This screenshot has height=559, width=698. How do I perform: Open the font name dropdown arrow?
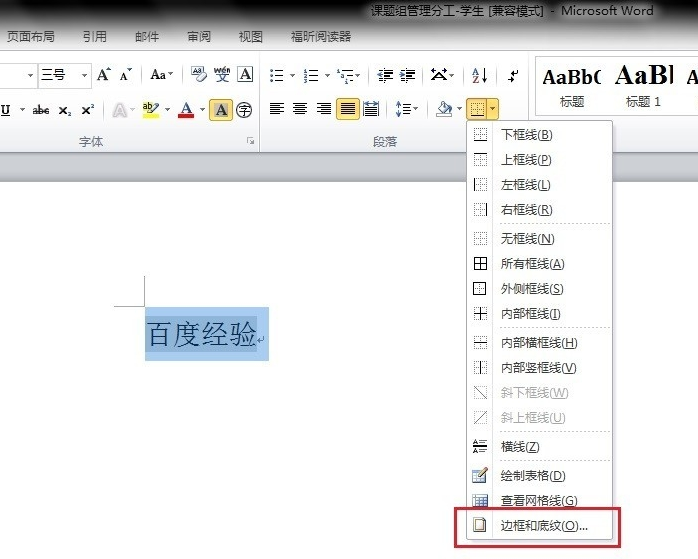(30, 75)
